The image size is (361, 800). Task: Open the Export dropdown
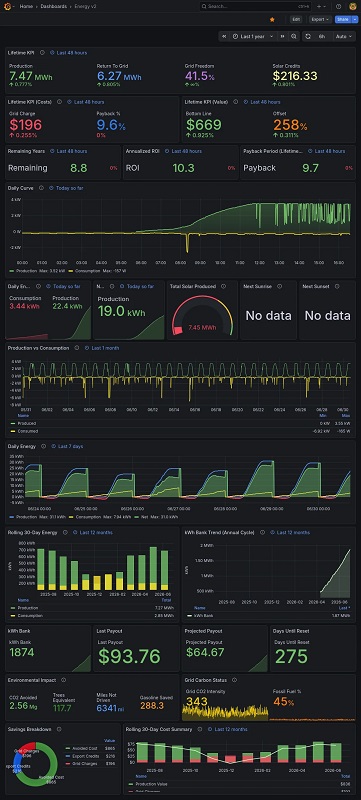click(320, 19)
